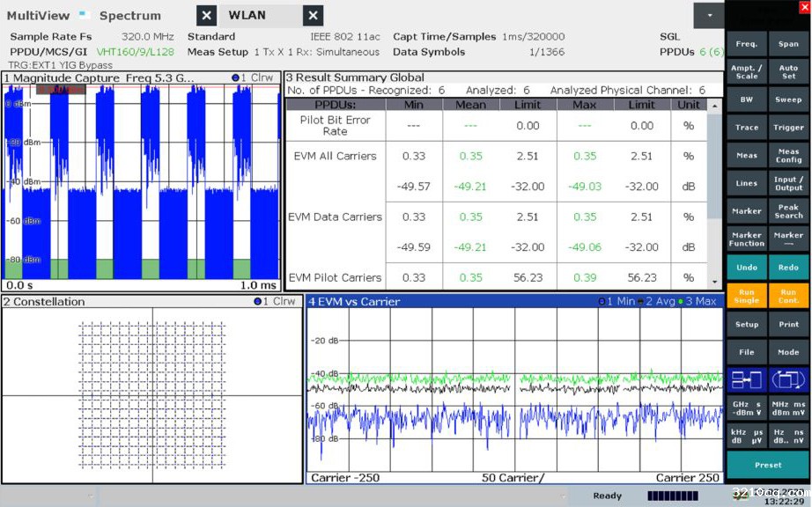Switch to the Spectrum tab

(x=130, y=16)
